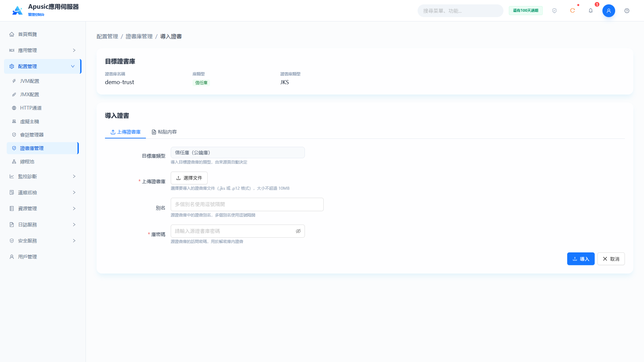This screenshot has width=644, height=362.
Task: Open HTTP通道 in sidebar
Action: (x=43, y=108)
